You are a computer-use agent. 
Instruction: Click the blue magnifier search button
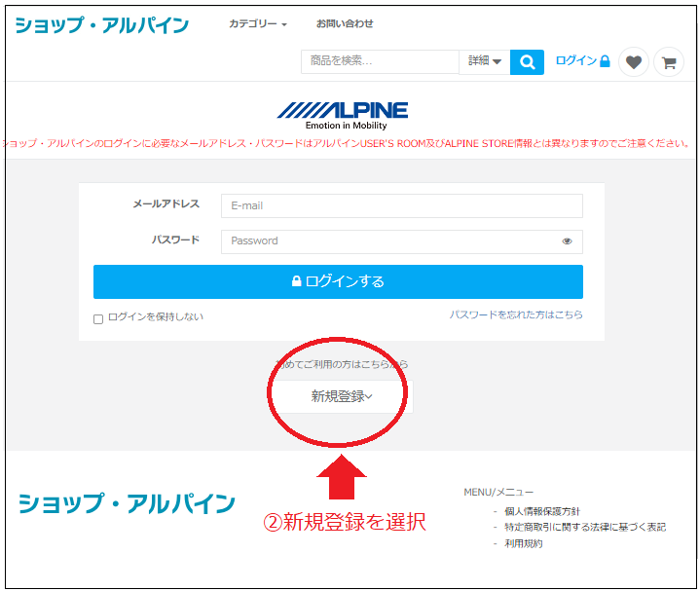[527, 61]
